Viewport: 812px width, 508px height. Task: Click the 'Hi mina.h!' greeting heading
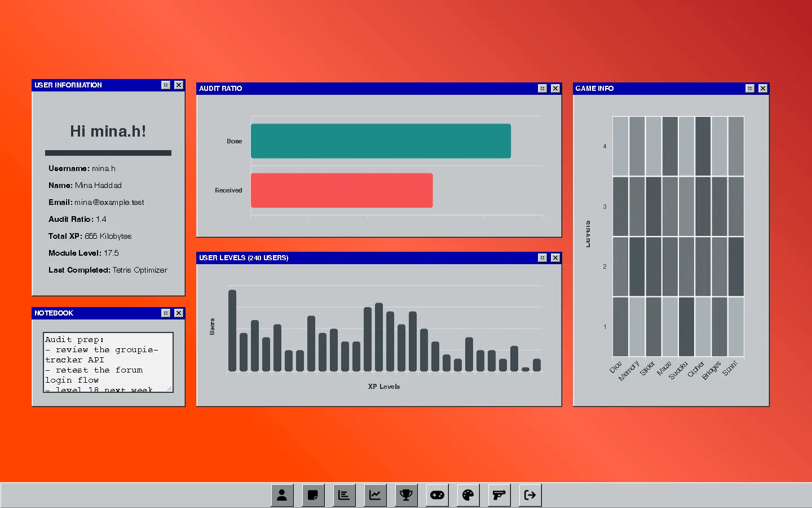click(x=108, y=132)
